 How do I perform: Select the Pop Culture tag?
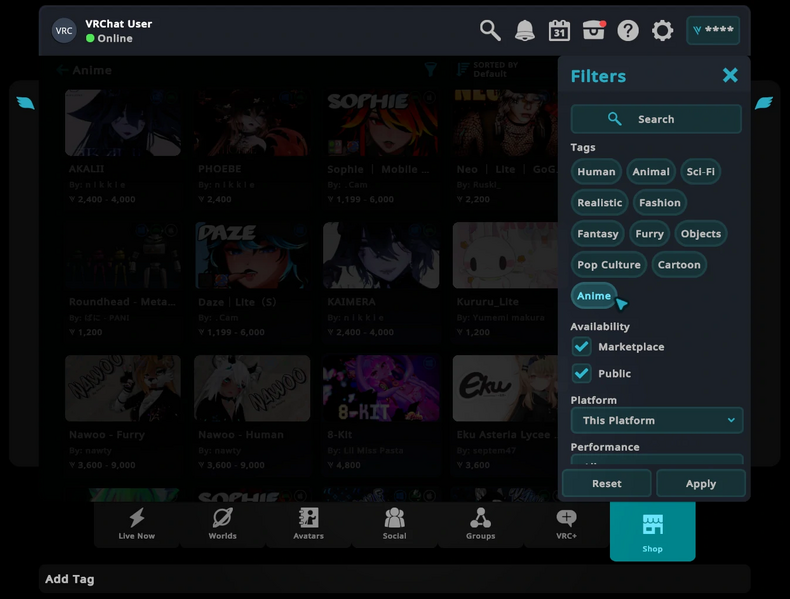[609, 265]
